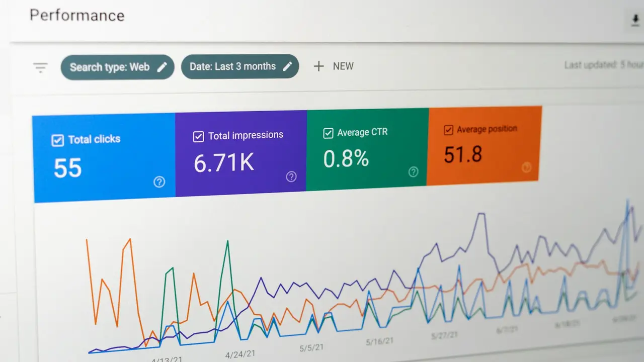Click the plus icon beside NEW

[x=318, y=66]
